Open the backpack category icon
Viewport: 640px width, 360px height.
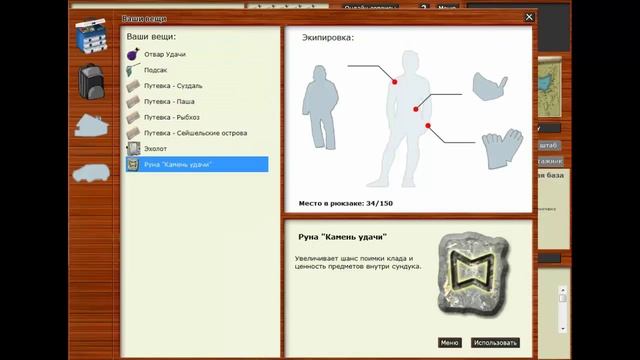(x=91, y=82)
